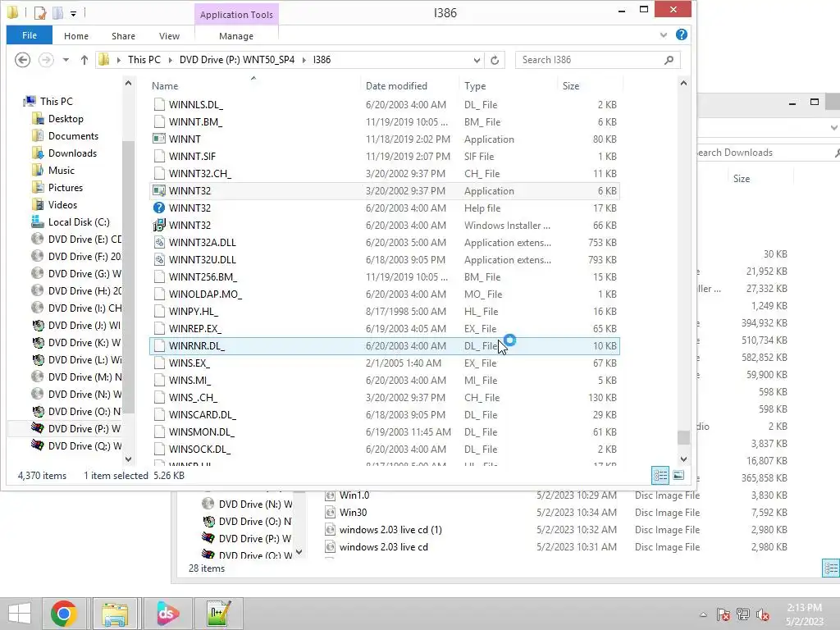Select Downloads in navigation pane
The width and height of the screenshot is (840, 630).
pyautogui.click(x=72, y=153)
